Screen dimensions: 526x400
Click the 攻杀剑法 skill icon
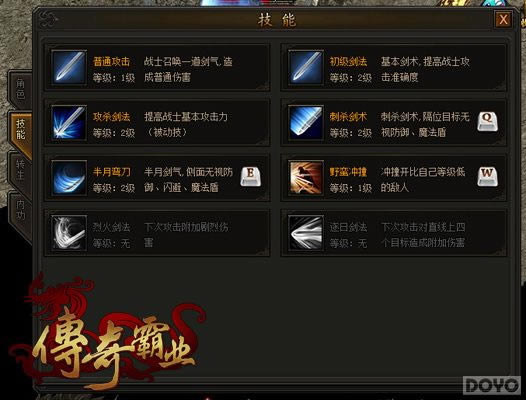[x=69, y=122]
